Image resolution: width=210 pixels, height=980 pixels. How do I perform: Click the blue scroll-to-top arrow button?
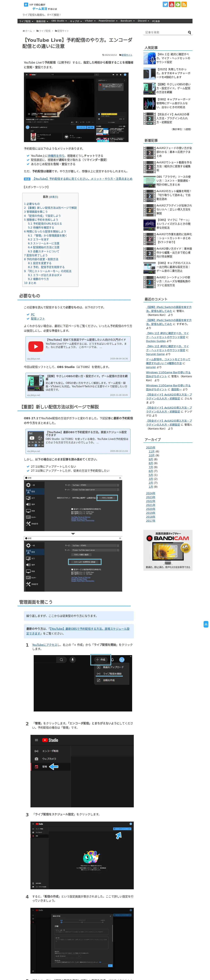[x=206, y=624]
